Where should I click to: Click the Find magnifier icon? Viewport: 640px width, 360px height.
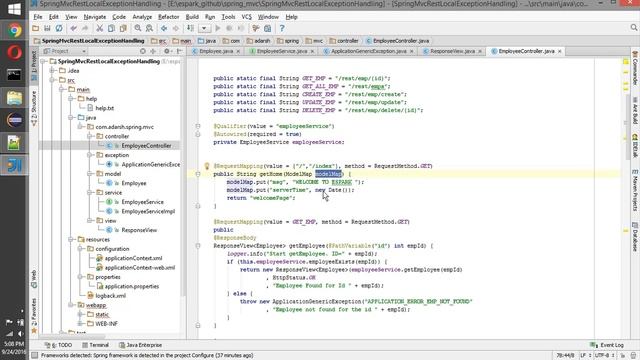coord(138,28)
